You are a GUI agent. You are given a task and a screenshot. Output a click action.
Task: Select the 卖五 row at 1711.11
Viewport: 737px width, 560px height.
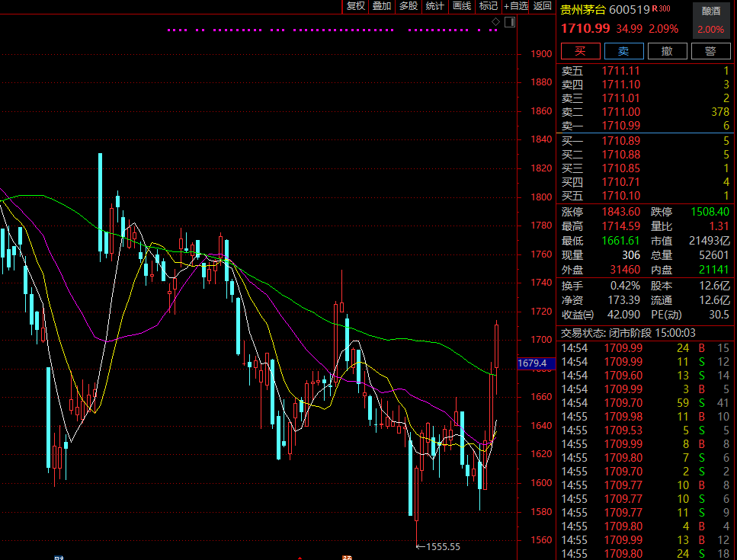[646, 71]
